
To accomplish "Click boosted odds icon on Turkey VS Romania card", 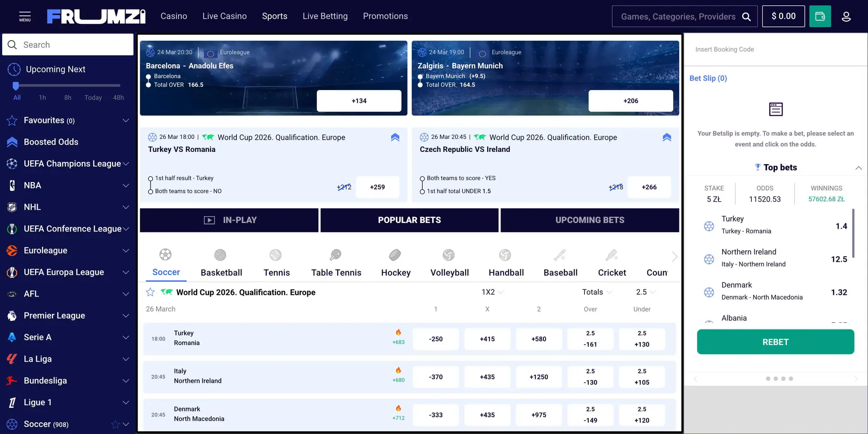I will 395,137.
